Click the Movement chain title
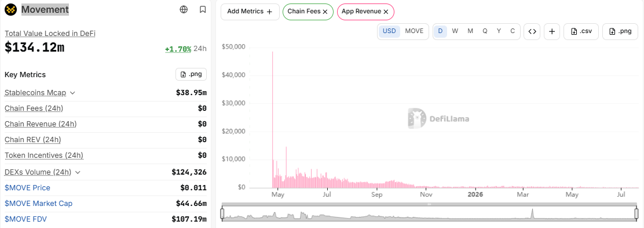Screen dimensions: 644x228 pyautogui.click(x=45, y=9)
